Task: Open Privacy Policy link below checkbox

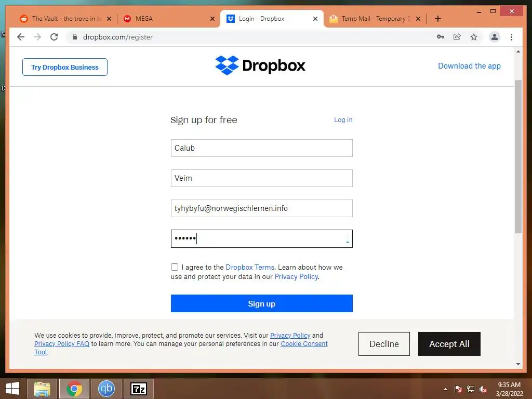Action: 296,276
